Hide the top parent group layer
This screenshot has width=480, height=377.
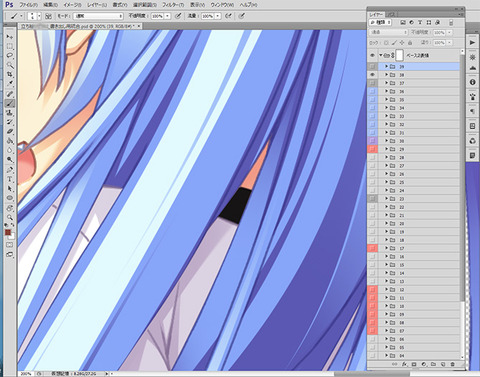click(x=372, y=55)
